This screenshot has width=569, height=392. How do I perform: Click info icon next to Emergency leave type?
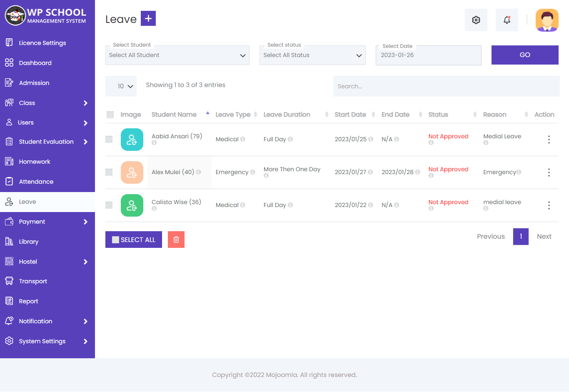tap(252, 172)
